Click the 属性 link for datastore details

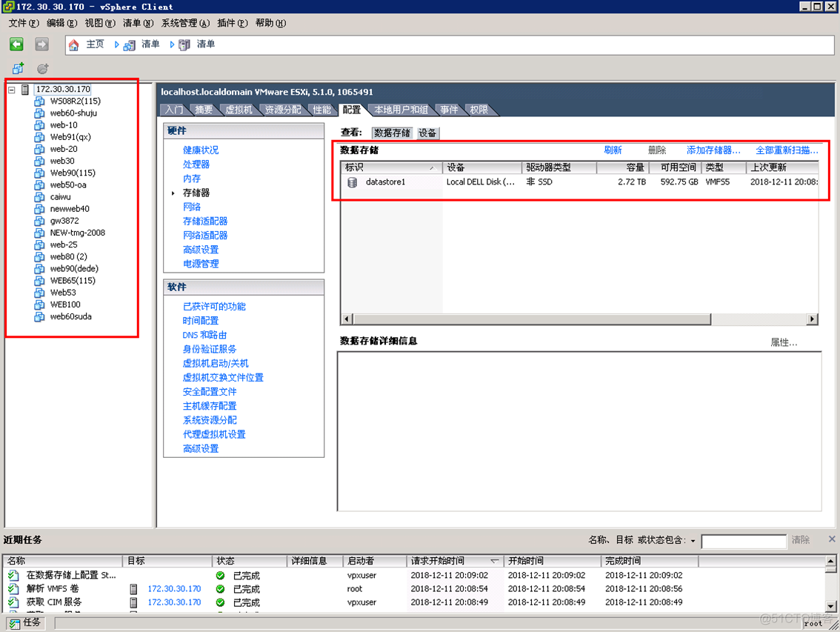(x=784, y=342)
